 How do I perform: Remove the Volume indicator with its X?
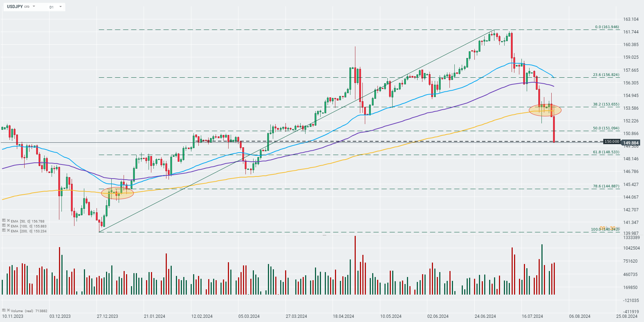pos(8,310)
